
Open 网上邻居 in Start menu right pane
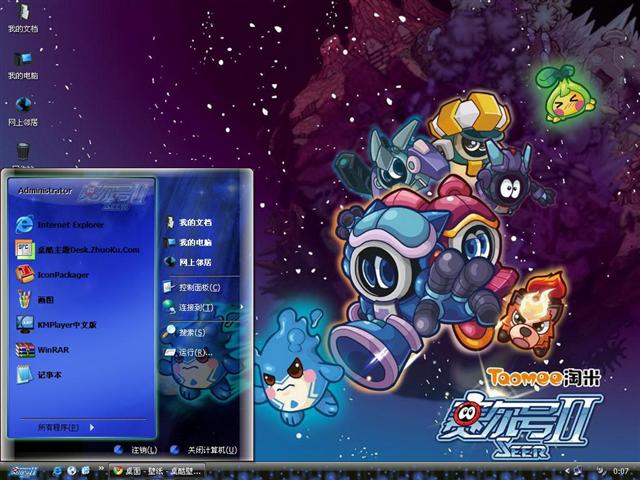click(x=188, y=262)
